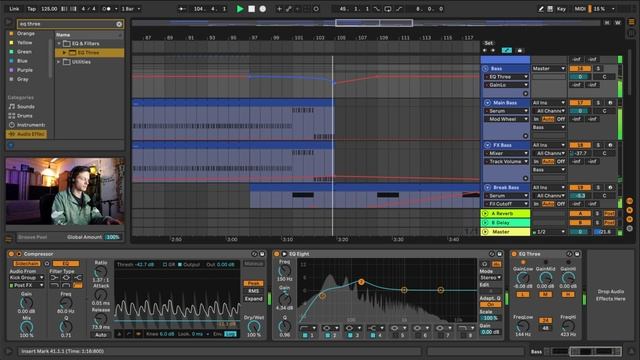This screenshot has height=360, width=640.
Task: Toggle the Compressor device activator
Action: (x=11, y=254)
